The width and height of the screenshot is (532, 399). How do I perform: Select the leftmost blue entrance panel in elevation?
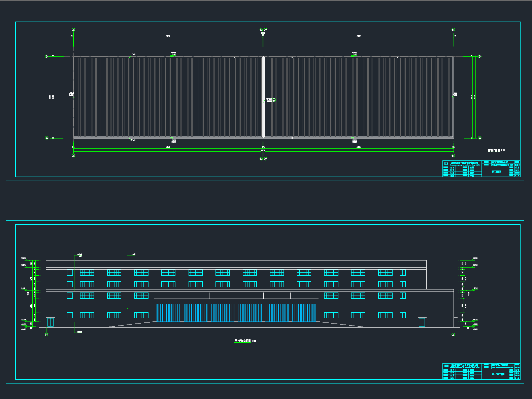[168, 313]
